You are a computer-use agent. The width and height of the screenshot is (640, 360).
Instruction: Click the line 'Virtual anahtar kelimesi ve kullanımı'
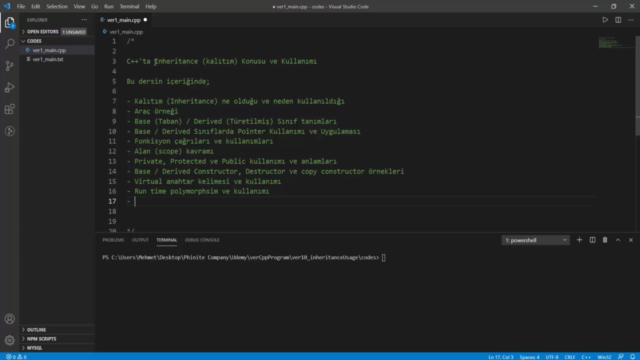point(207,181)
